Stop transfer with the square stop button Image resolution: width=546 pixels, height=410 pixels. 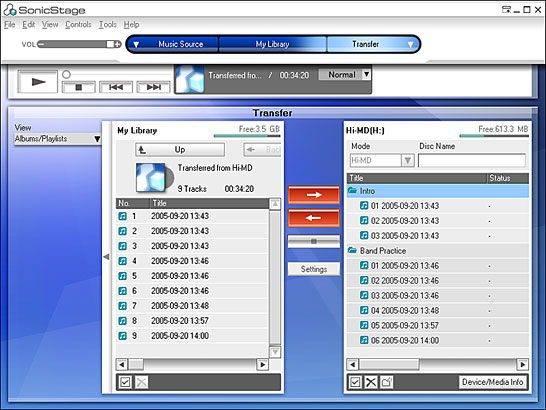click(x=314, y=241)
